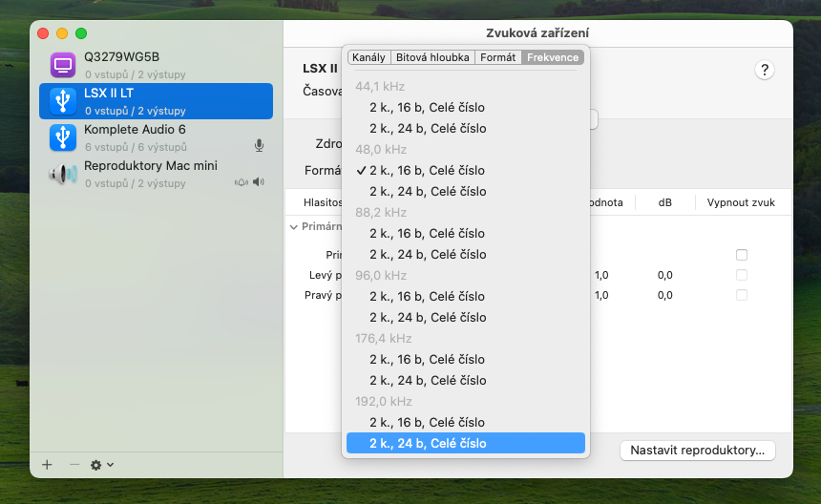Switch grouping to Formát tab
This screenshot has width=821, height=504.
(x=498, y=57)
